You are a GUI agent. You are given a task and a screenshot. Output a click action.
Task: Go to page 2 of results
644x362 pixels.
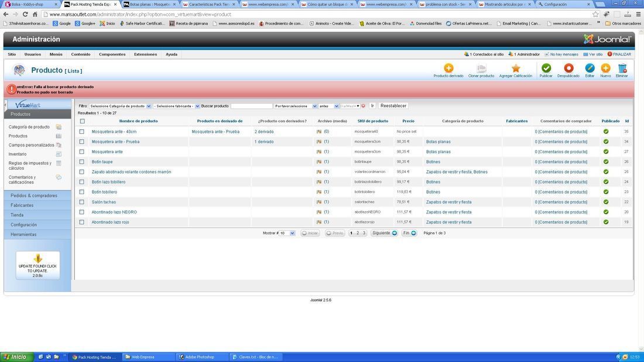(358, 233)
